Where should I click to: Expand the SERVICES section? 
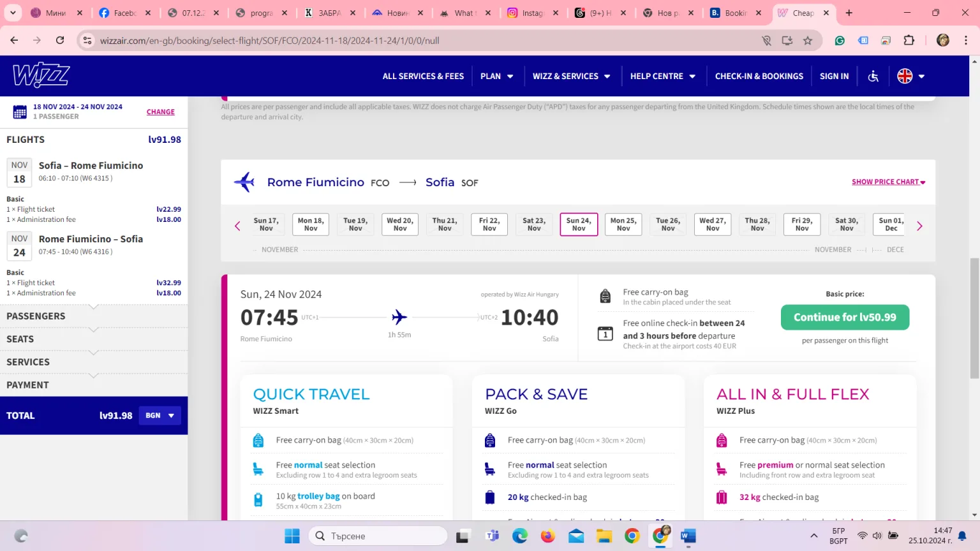pyautogui.click(x=94, y=362)
